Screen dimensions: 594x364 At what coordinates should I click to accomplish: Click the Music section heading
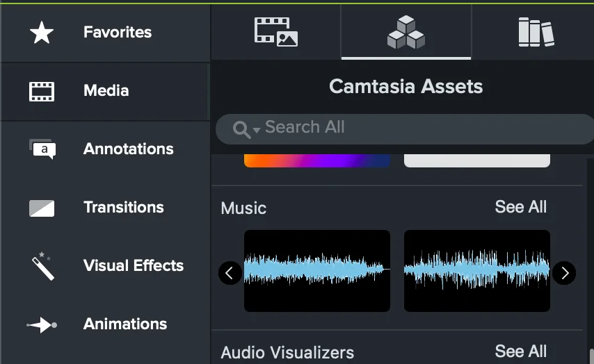click(x=243, y=208)
